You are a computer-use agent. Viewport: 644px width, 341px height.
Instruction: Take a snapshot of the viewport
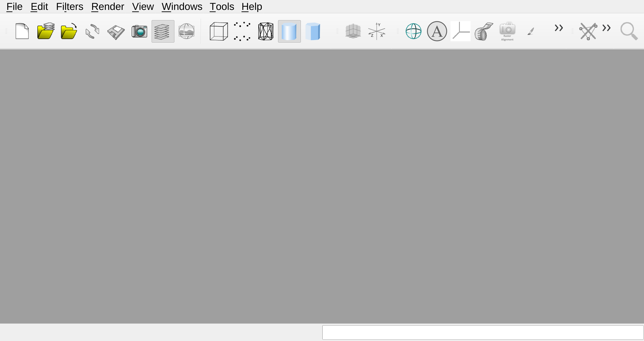tap(139, 31)
